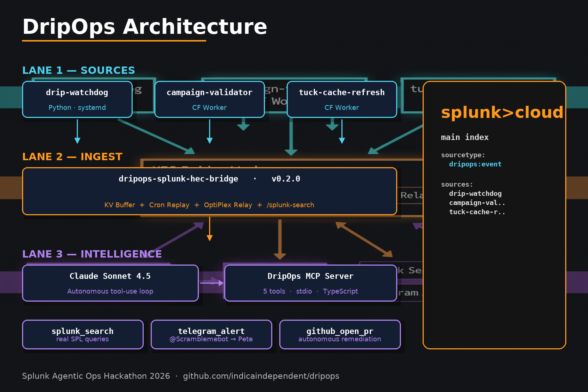The width and height of the screenshot is (588, 392).
Task: Click the sourcetype: label
Action: 463,155
